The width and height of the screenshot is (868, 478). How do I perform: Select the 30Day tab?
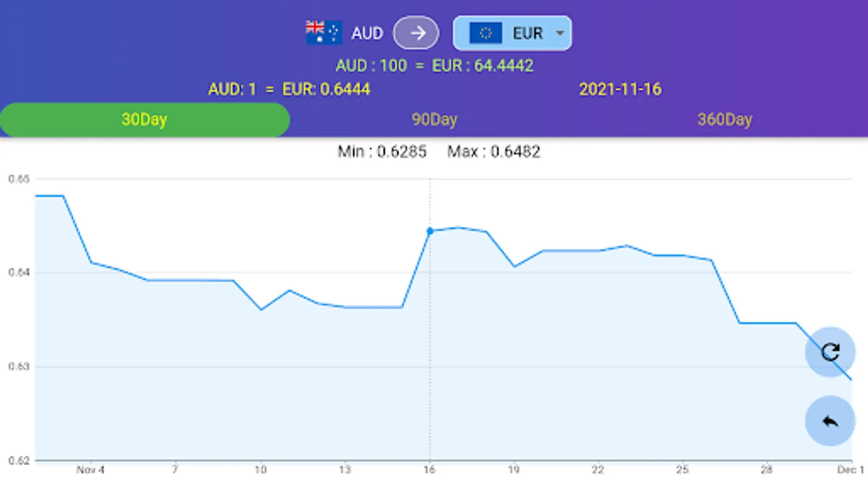pos(144,119)
